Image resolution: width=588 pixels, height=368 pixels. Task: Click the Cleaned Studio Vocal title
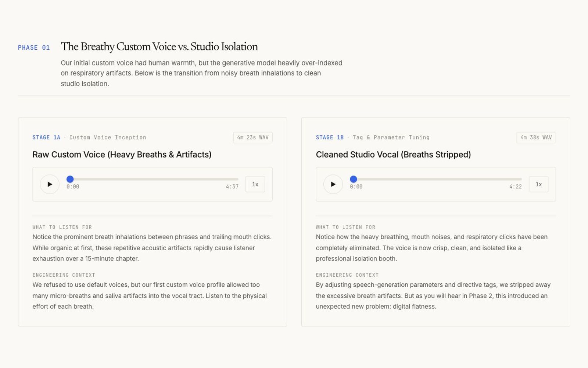pos(393,155)
